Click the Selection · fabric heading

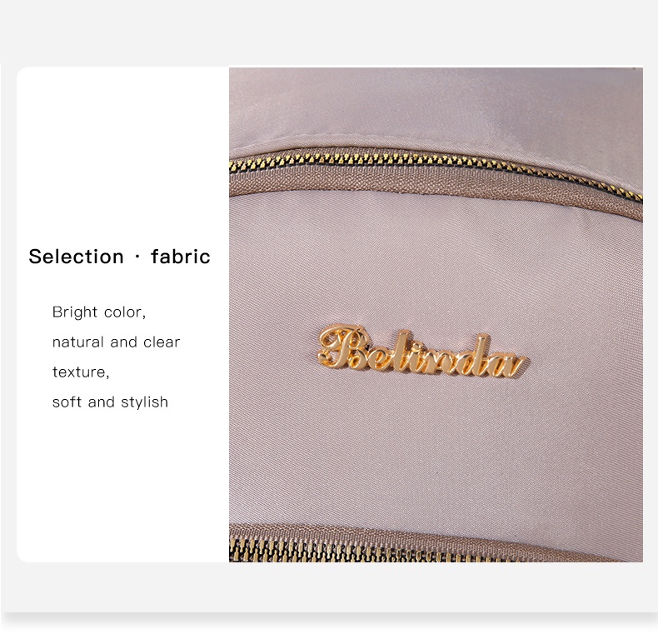coord(119,257)
